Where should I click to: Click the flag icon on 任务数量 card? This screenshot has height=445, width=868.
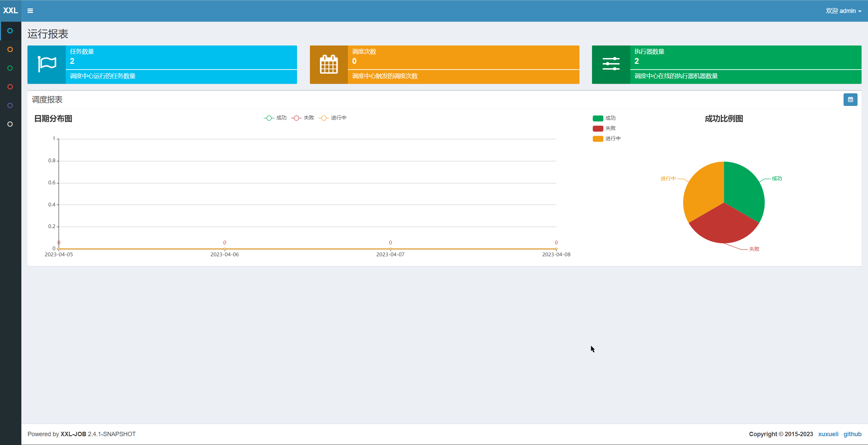pos(47,64)
